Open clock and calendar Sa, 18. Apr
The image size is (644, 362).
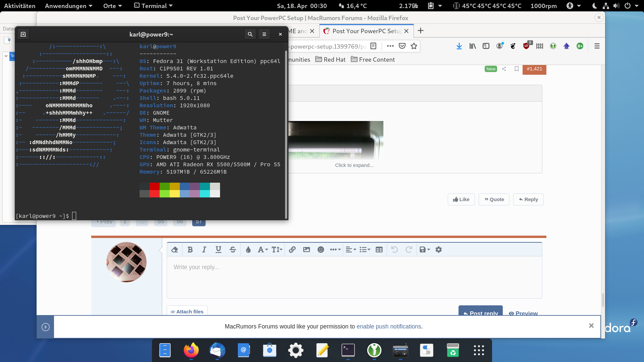302,6
